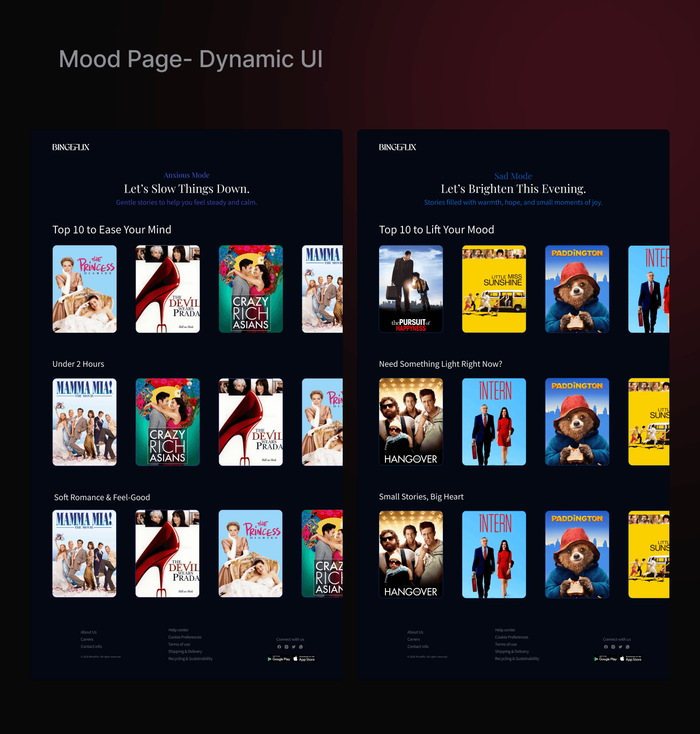700x734 pixels.
Task: Click 'Top 10 to Lift Your Mood' heading
Action: click(x=437, y=230)
